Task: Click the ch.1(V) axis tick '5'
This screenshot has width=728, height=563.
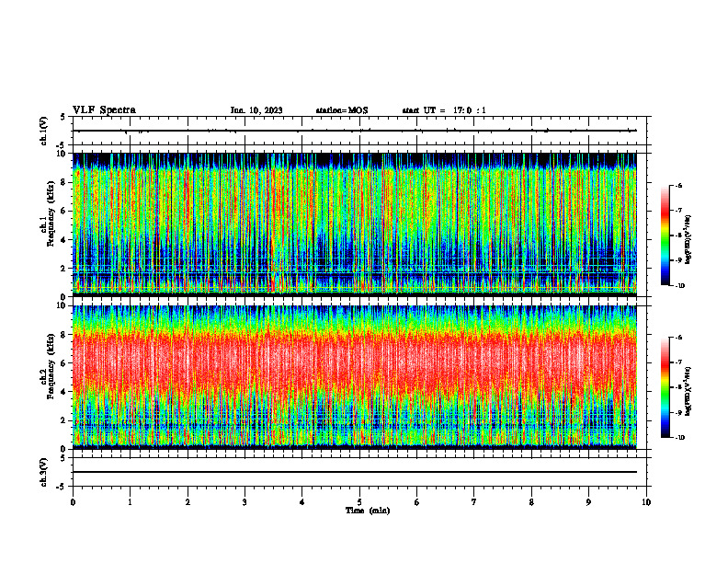Action: pos(63,117)
